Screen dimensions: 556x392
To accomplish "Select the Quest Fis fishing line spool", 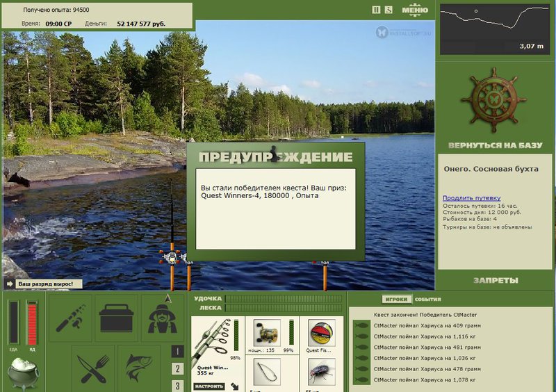I will 322,332.
